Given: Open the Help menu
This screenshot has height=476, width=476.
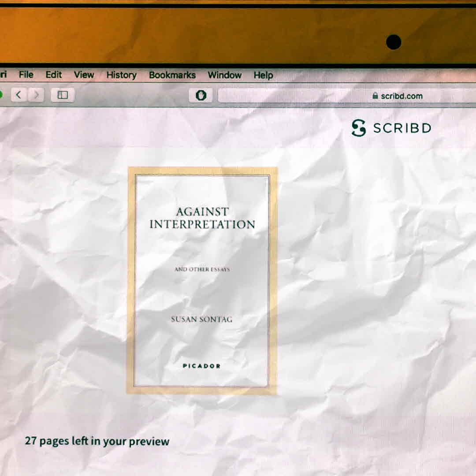Looking at the screenshot, I should click(263, 75).
